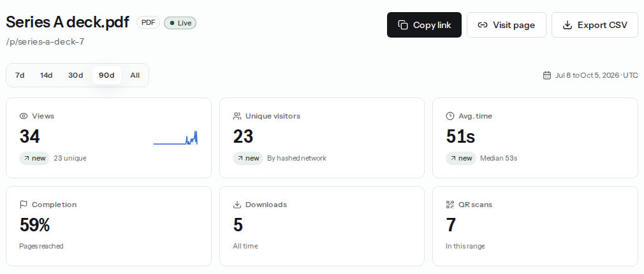This screenshot has width=644, height=274.
Task: Click the "Median 53s" text
Action: tap(499, 158)
